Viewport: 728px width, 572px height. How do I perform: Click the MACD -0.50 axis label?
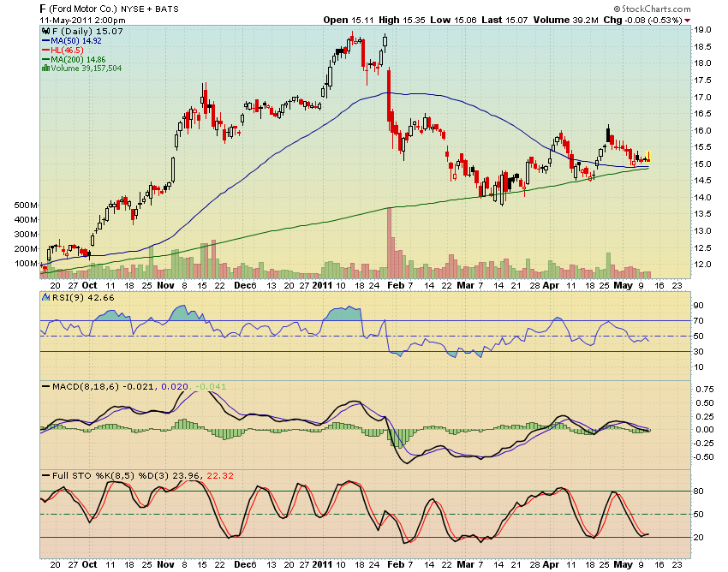[x=704, y=457]
